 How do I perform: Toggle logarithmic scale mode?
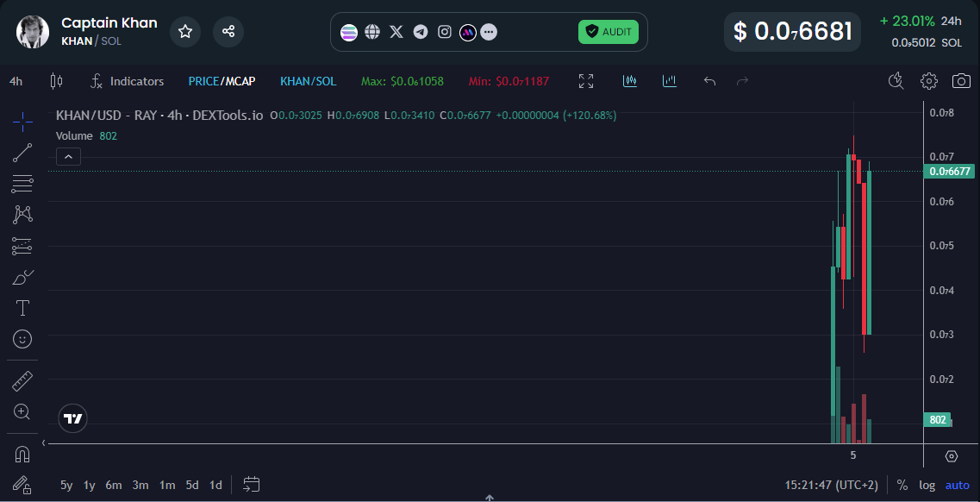click(x=927, y=485)
